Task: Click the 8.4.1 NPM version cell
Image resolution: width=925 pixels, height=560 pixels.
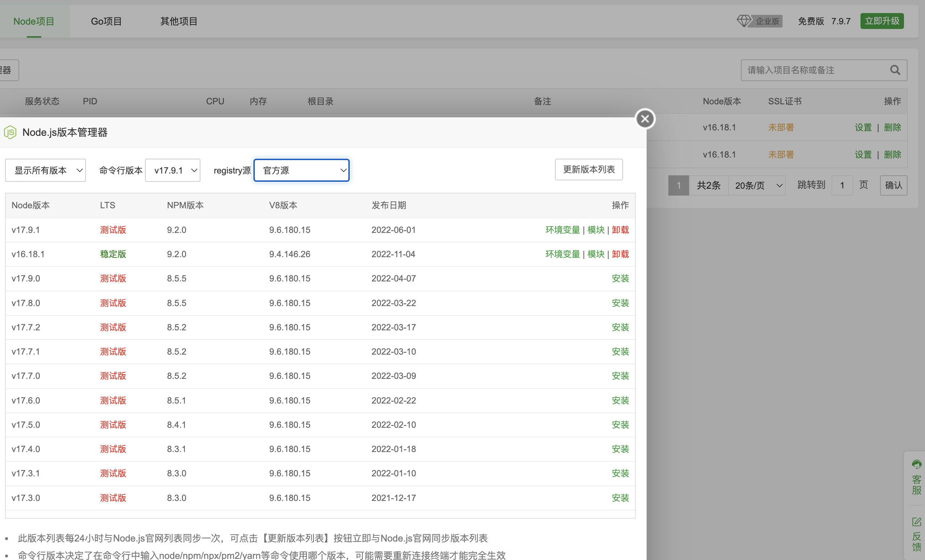Action: [x=176, y=425]
